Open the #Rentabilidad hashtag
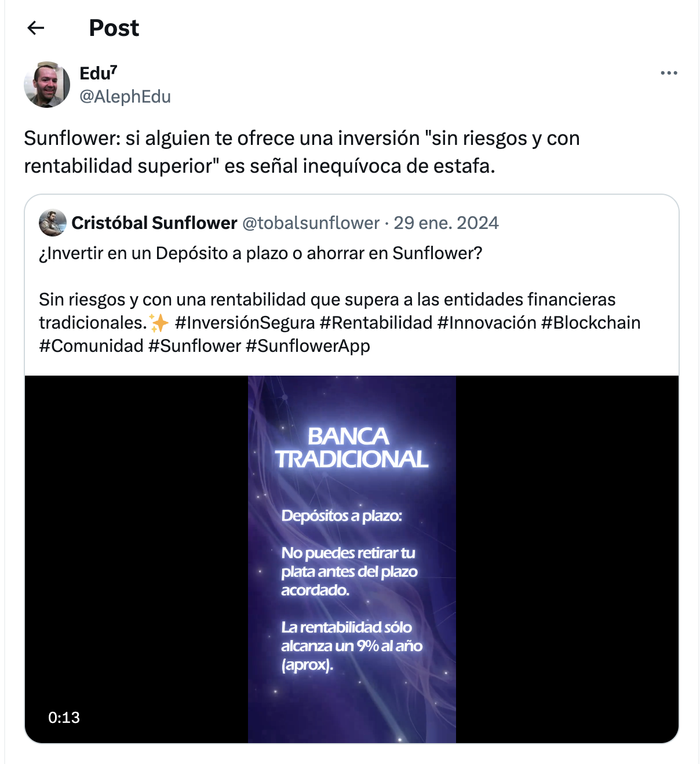This screenshot has width=700, height=764. (x=376, y=322)
